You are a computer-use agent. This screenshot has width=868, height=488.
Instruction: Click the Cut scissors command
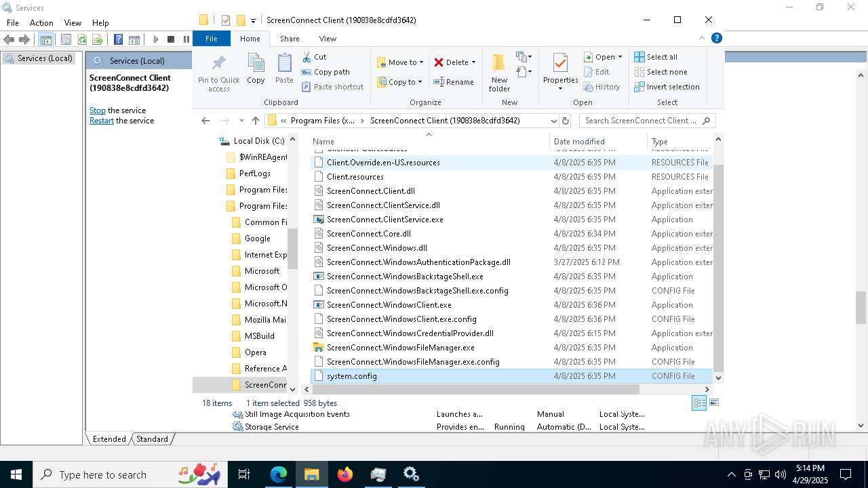pos(314,57)
